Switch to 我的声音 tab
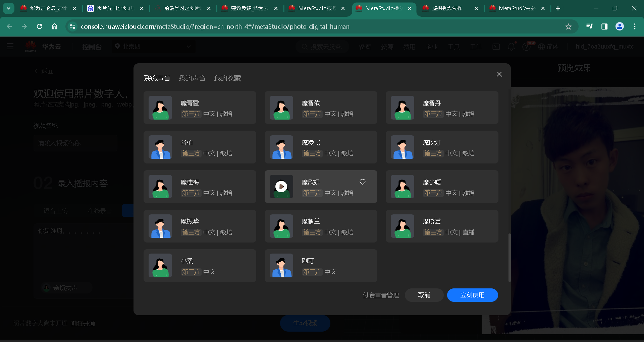 click(192, 78)
